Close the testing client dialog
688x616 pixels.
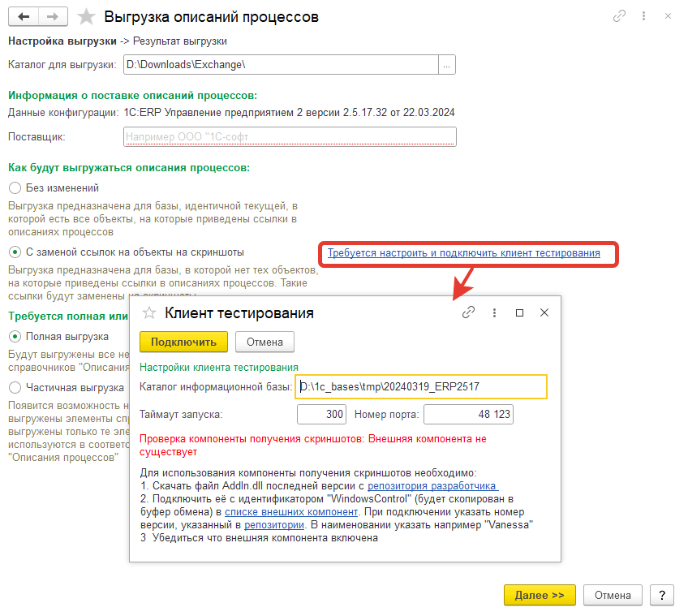(544, 312)
